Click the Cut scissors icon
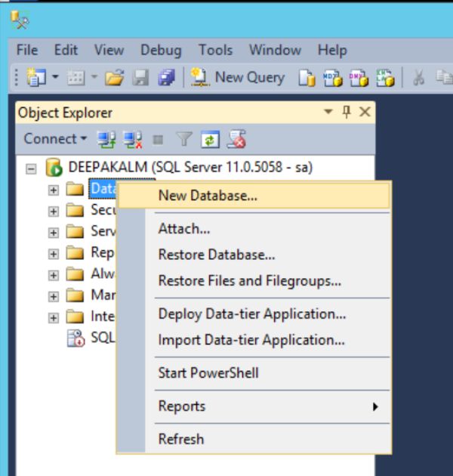The width and height of the screenshot is (453, 476). click(418, 78)
